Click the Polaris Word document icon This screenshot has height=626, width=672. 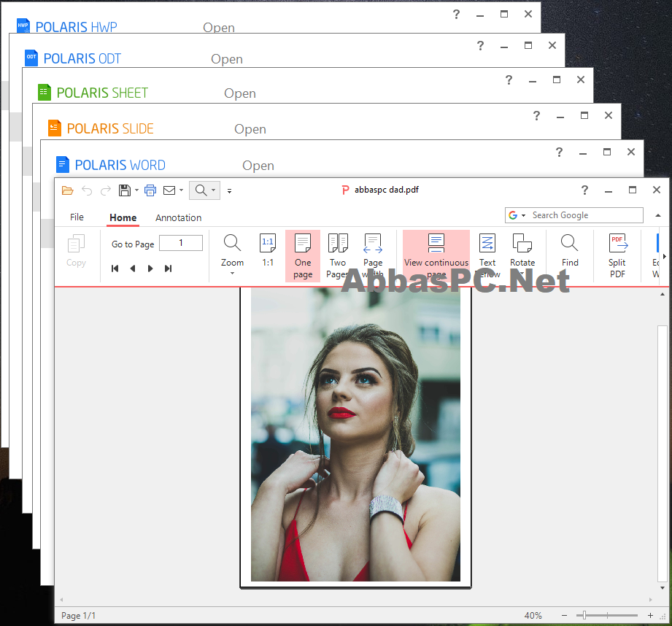pyautogui.click(x=63, y=165)
